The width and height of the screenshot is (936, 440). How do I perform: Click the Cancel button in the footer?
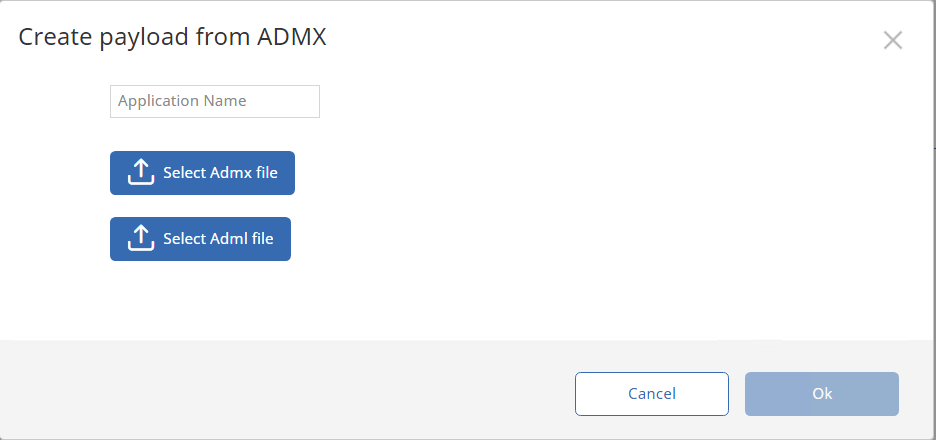pyautogui.click(x=651, y=394)
